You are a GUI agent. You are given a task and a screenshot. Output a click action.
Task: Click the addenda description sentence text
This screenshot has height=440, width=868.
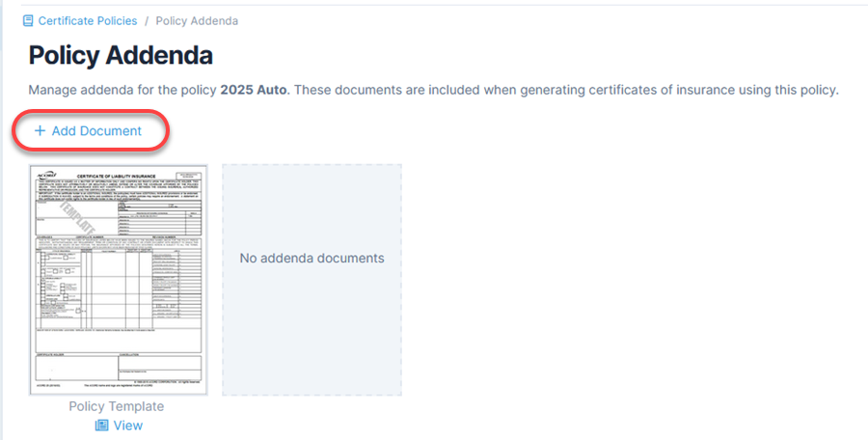pos(433,90)
